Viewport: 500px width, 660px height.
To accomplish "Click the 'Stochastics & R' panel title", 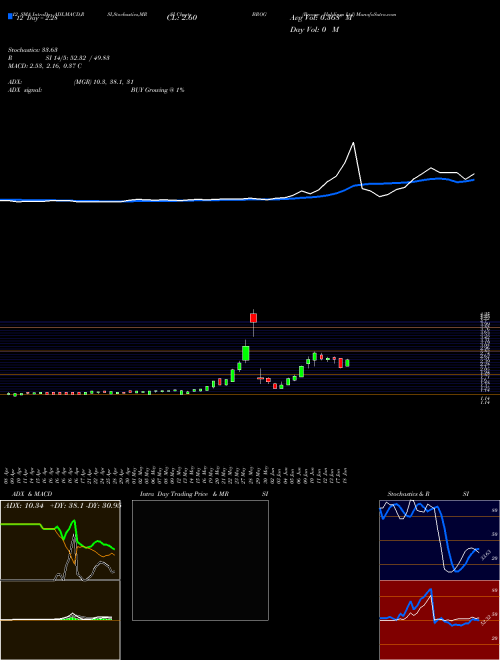I will 408,494.
